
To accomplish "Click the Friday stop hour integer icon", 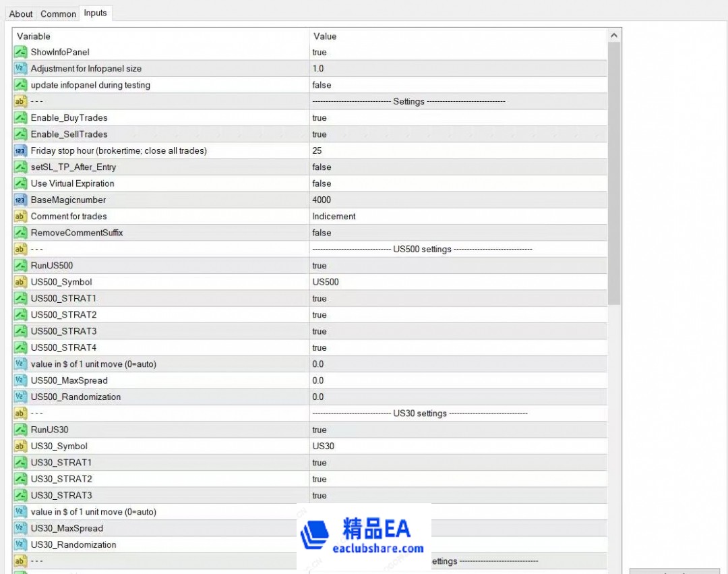I will [20, 150].
